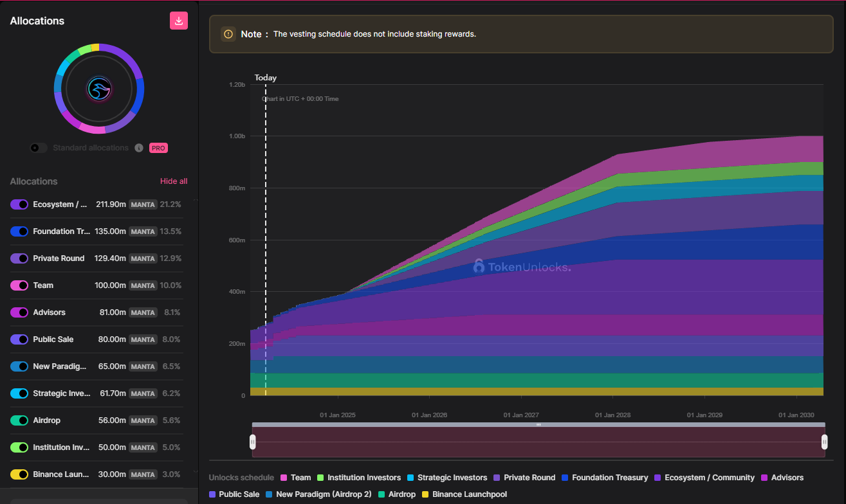Disable the Airdrop allocation toggle

[19, 420]
